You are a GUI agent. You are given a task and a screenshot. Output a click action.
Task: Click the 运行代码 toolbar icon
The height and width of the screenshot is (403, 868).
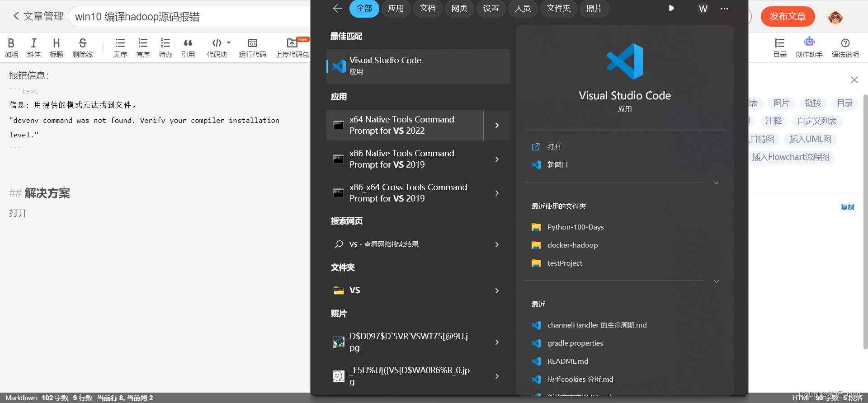[253, 48]
